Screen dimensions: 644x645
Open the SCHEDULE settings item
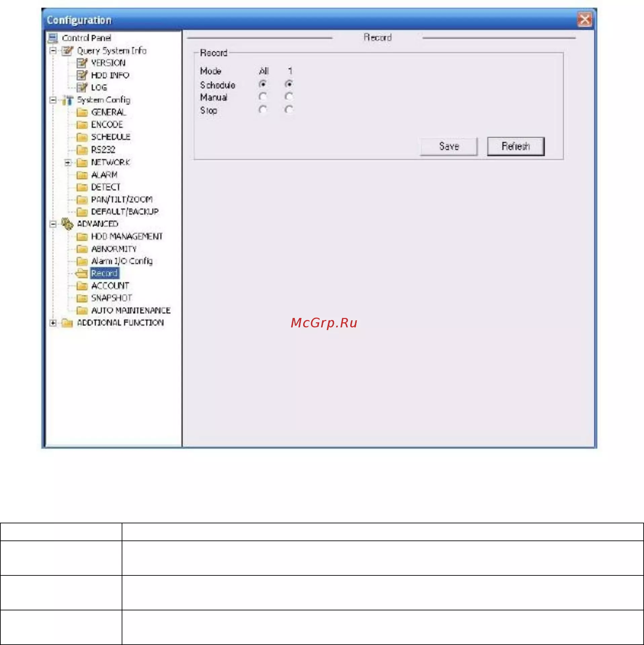111,137
